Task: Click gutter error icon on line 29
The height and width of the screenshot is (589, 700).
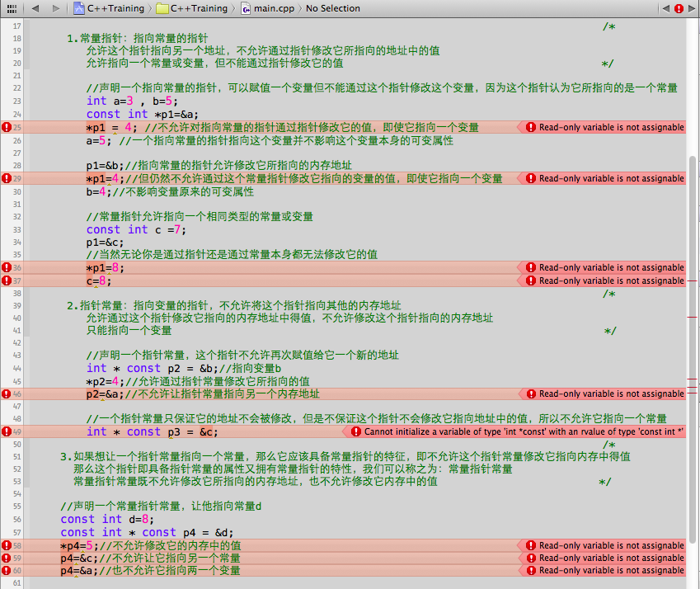Action: click(7, 179)
